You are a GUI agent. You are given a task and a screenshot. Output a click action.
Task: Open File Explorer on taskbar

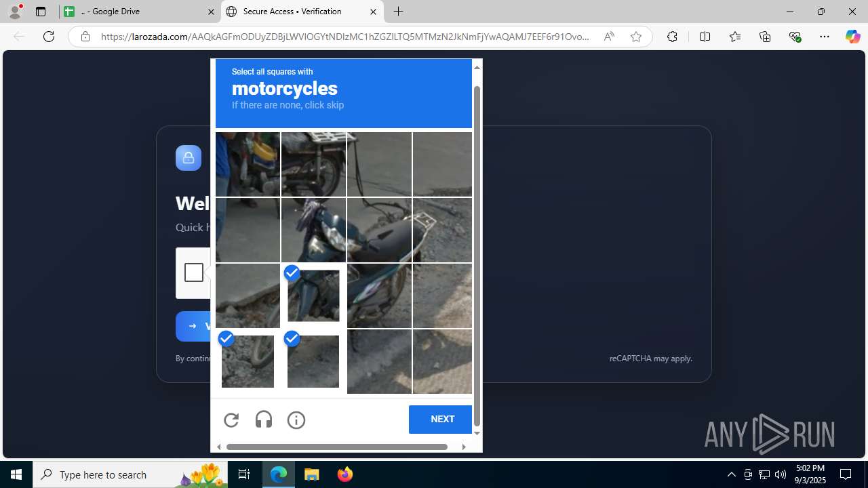pos(312,474)
